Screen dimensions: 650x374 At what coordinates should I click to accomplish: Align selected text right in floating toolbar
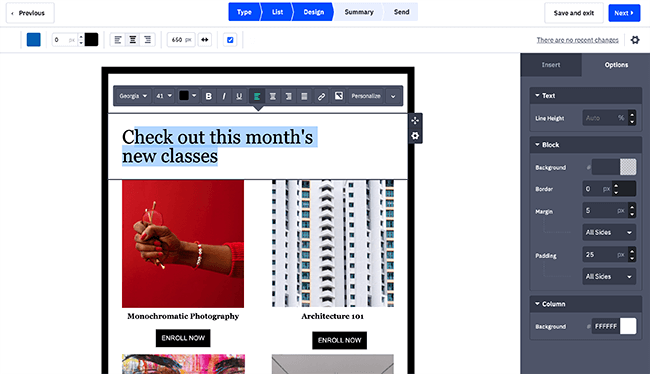coord(289,96)
